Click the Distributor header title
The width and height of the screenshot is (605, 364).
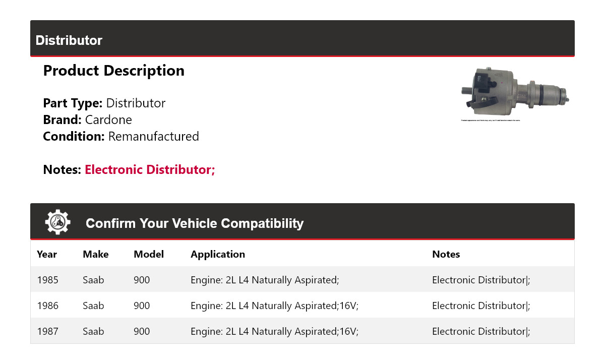click(x=69, y=40)
